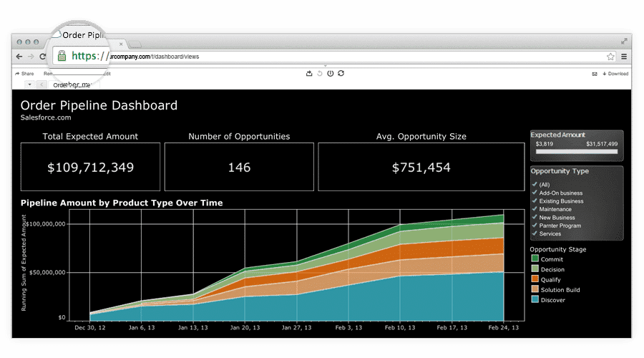Uncheck the Add-On business filter

click(535, 193)
